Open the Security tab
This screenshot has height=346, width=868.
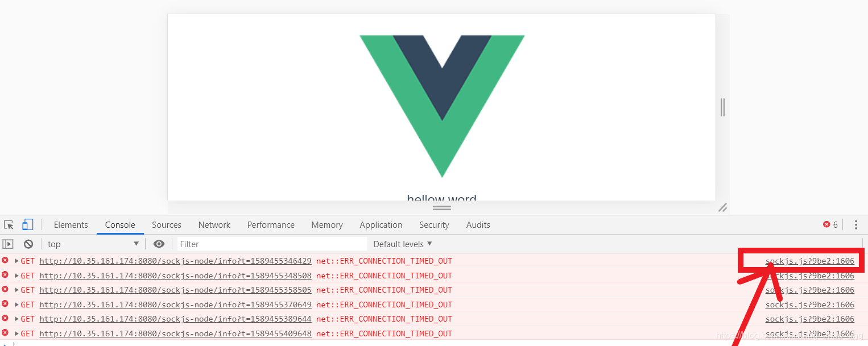pos(434,225)
